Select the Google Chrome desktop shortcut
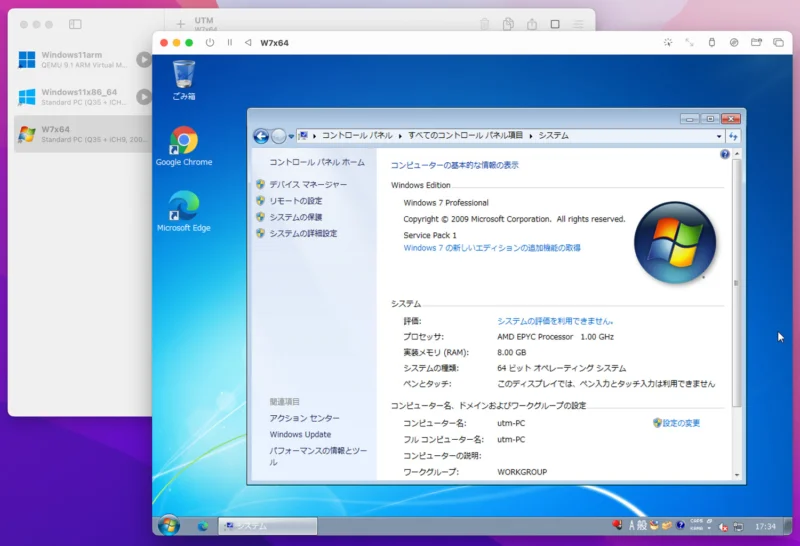 pos(184,146)
